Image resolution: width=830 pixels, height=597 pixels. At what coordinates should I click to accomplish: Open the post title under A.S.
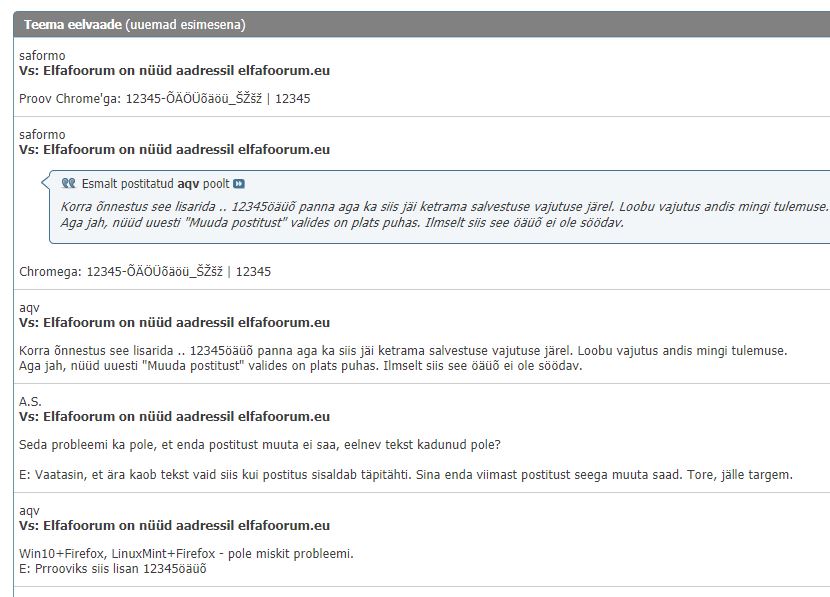click(x=174, y=417)
